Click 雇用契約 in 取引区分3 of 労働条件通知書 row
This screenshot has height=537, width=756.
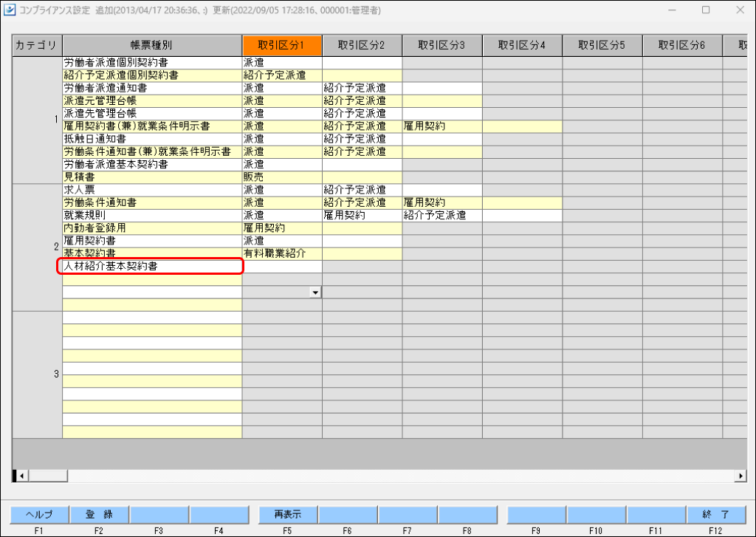click(442, 202)
